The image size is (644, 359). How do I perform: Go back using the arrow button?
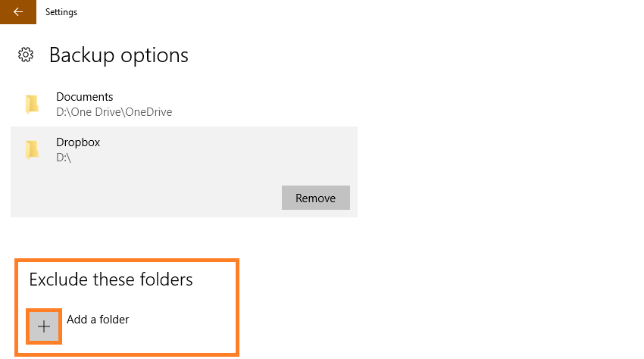point(18,12)
